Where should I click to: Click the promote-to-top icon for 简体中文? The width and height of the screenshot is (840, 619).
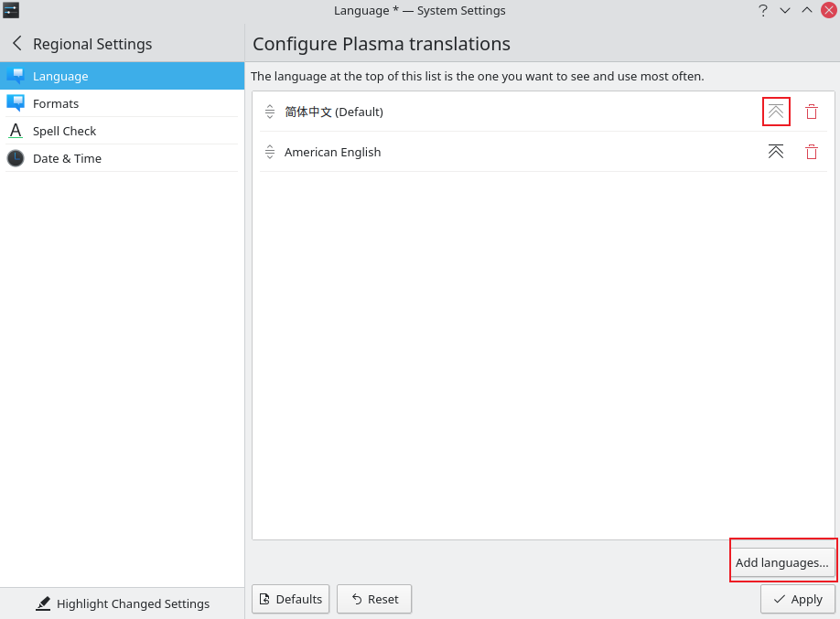(776, 112)
